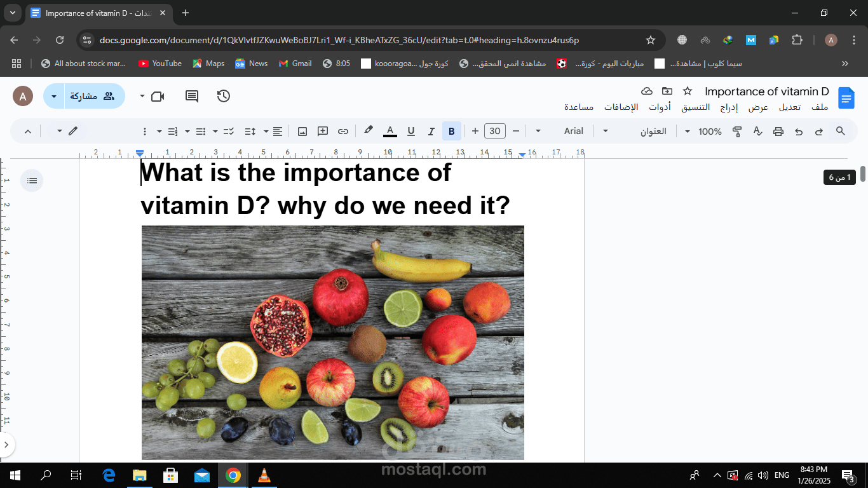Collapse the menus with the chevron-up button
Screen dimensions: 868x488
coord(28,132)
